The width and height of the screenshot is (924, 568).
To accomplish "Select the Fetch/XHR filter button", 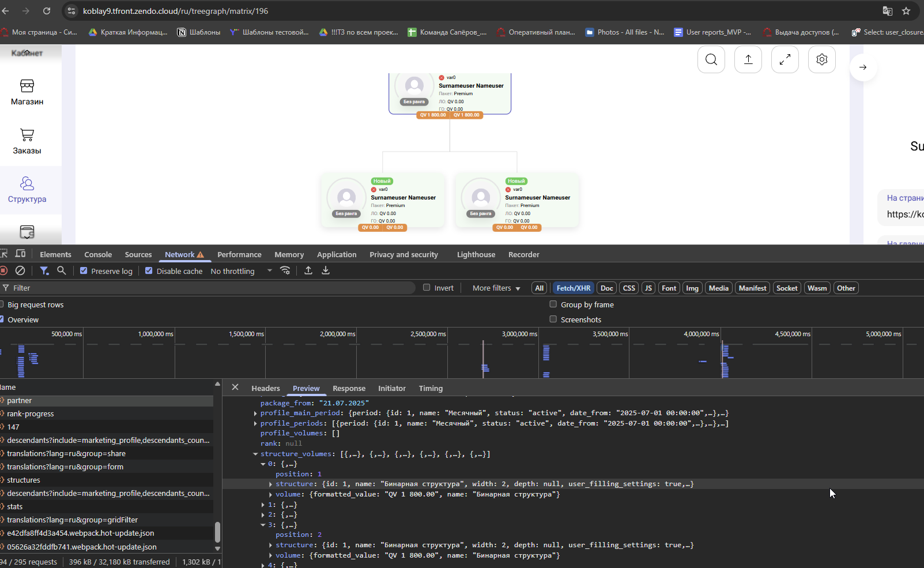I will pos(574,288).
